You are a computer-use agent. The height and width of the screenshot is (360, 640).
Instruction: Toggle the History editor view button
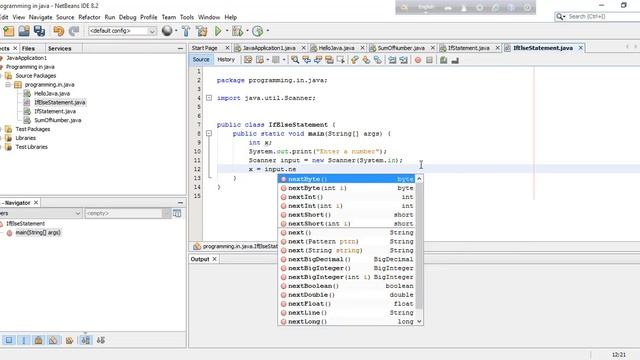pos(226,60)
